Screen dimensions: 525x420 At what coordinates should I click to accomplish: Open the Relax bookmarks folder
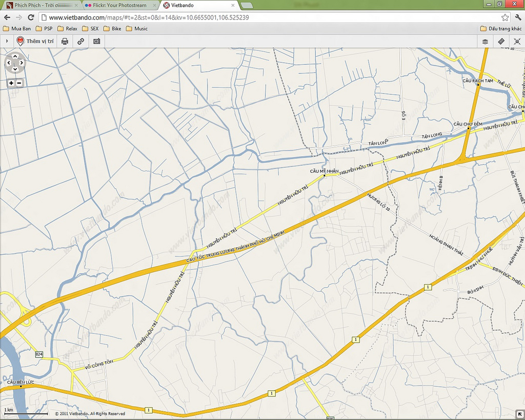pos(68,29)
